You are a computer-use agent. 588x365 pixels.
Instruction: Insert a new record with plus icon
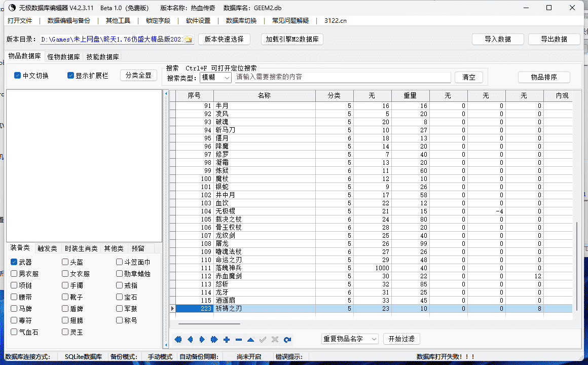[x=227, y=340]
